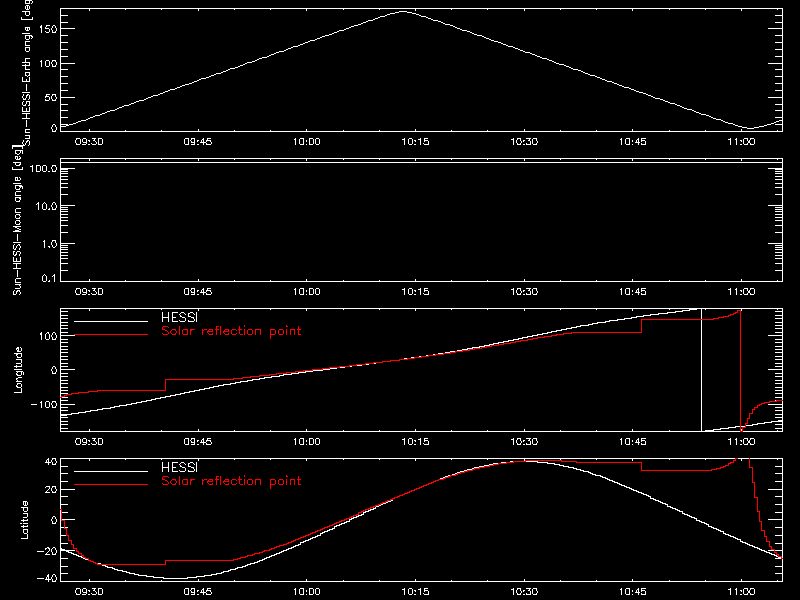Click 09:30 under the Earth angle plot

(89, 142)
